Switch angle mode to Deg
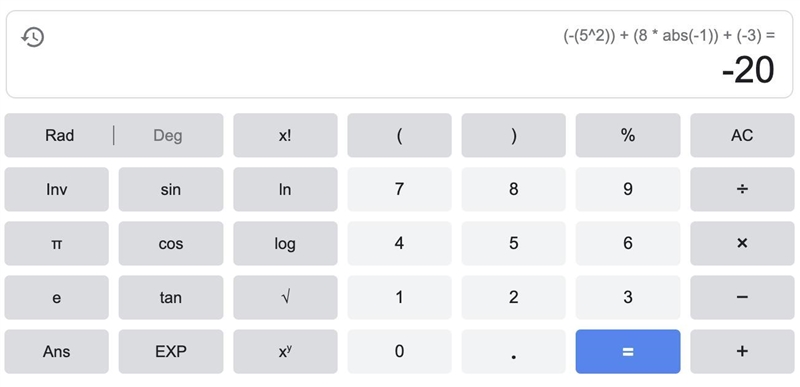800x387 pixels. click(168, 135)
